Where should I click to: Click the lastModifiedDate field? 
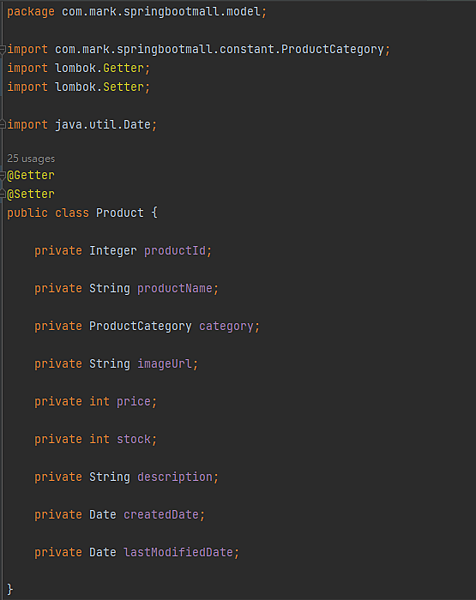[x=178, y=552]
